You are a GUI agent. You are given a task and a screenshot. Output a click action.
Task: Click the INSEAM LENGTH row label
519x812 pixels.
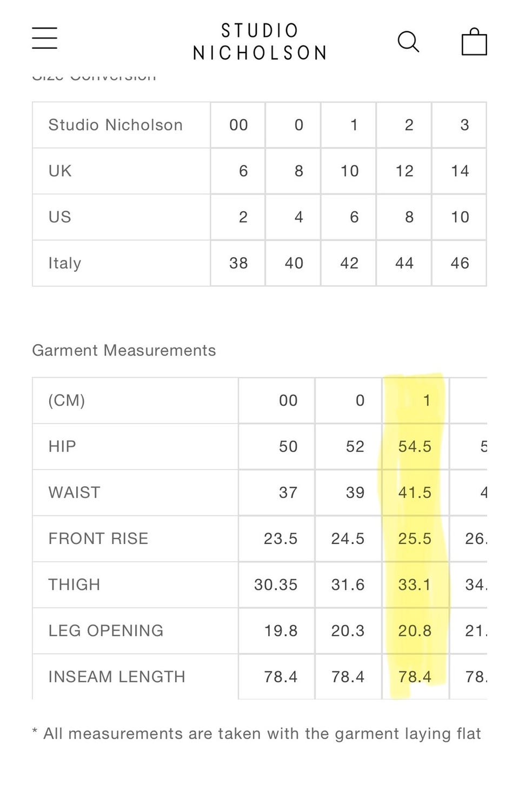point(117,676)
